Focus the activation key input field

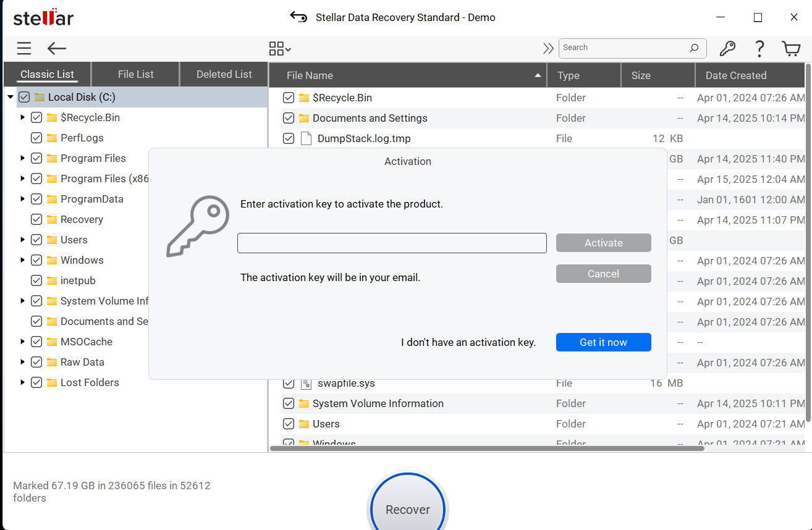[x=392, y=243]
